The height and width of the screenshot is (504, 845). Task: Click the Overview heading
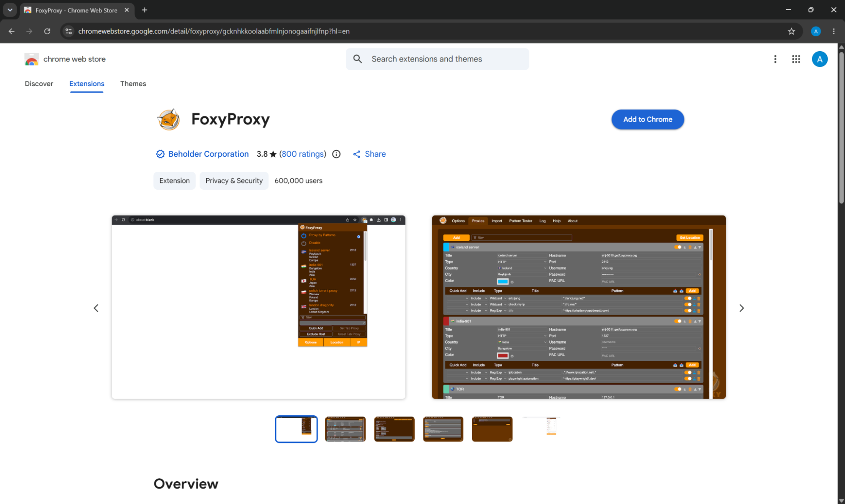[186, 484]
